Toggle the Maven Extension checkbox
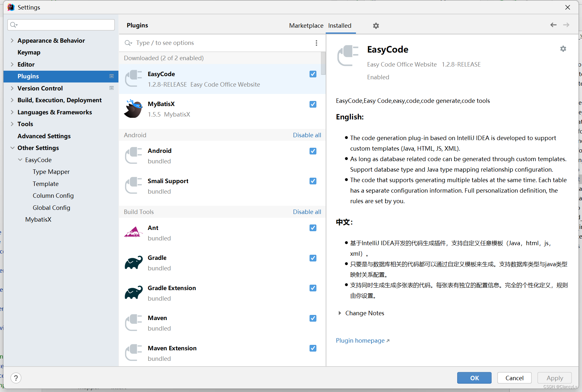 pos(313,348)
